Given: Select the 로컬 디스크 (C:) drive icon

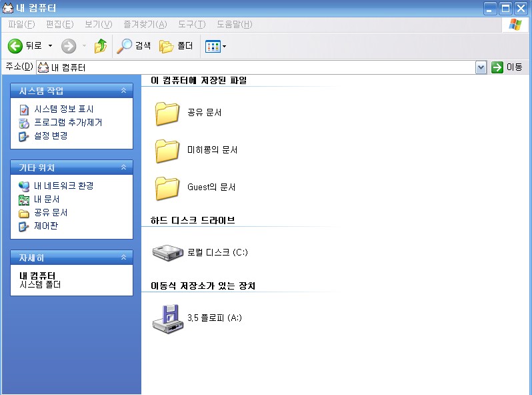Looking at the screenshot, I should coord(168,253).
